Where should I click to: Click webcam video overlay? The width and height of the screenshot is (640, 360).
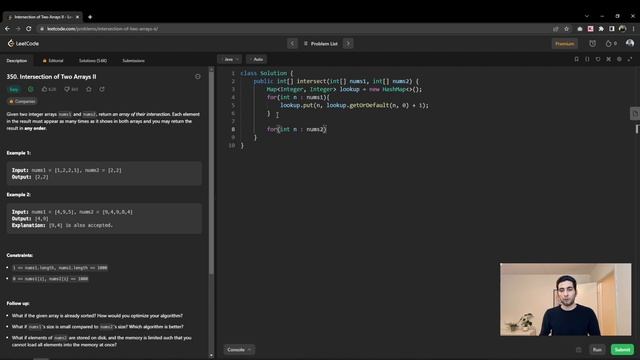point(565,299)
